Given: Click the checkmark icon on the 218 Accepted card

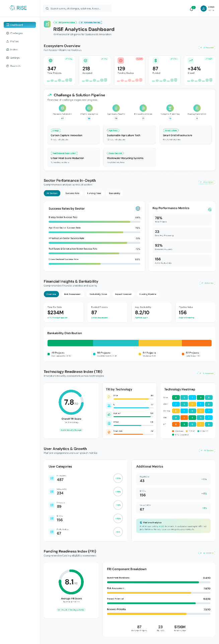Looking at the screenshot, I should (86, 61).
